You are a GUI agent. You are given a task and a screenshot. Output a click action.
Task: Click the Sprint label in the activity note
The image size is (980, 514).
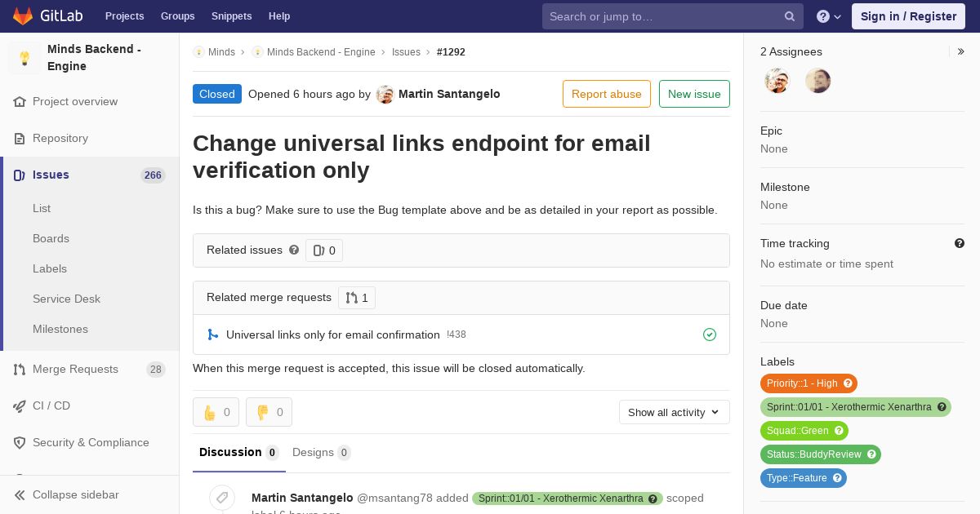click(568, 498)
